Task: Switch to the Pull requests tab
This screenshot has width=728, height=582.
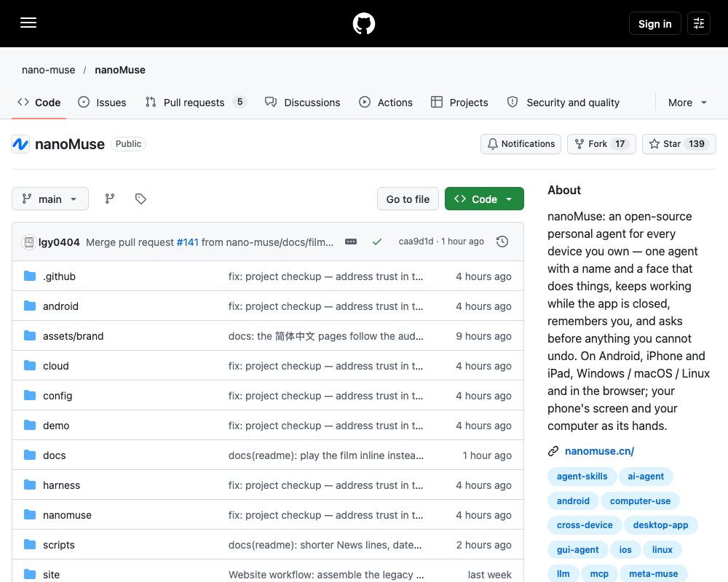Action: coord(195,103)
